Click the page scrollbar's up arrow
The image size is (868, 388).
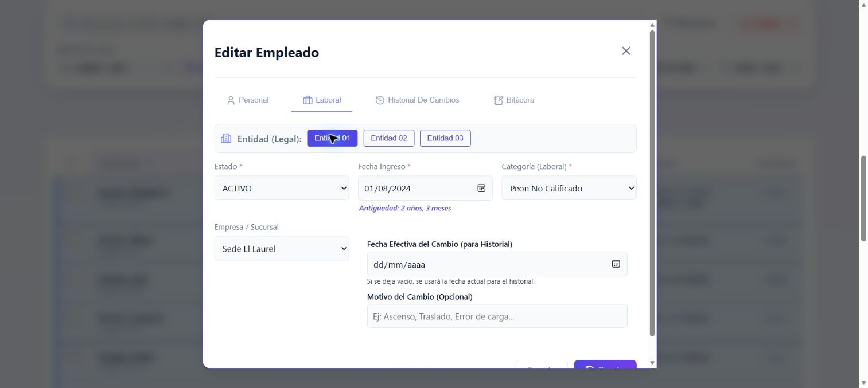[x=863, y=5]
